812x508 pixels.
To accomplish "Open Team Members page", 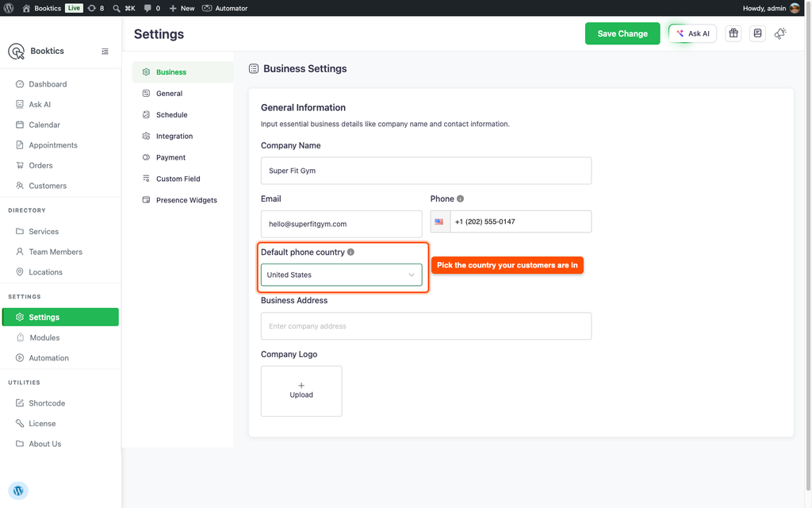I will (56, 252).
